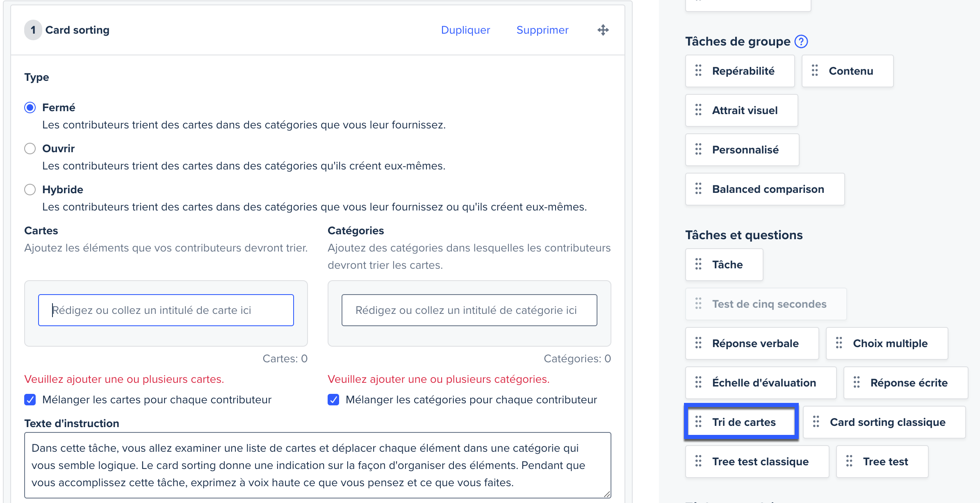Select the Ouvrir radio option

tap(30, 149)
